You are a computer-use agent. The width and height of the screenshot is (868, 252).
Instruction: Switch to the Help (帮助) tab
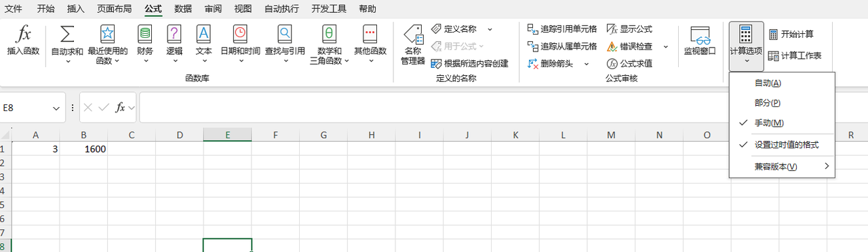click(x=367, y=9)
